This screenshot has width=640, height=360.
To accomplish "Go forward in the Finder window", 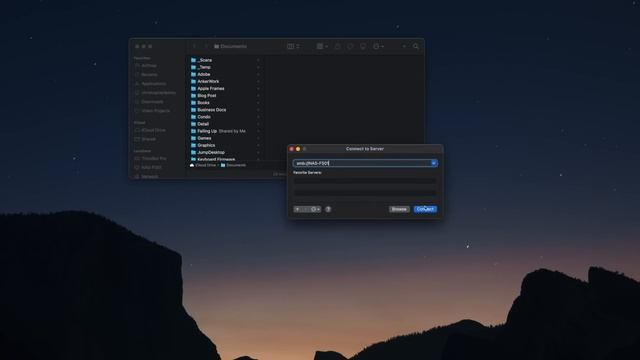I will pyautogui.click(x=206, y=47).
